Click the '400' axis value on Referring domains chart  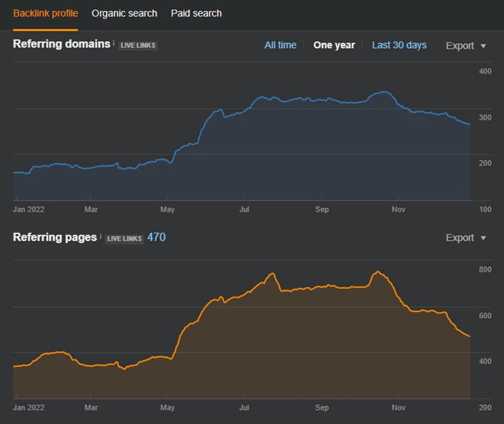[485, 71]
